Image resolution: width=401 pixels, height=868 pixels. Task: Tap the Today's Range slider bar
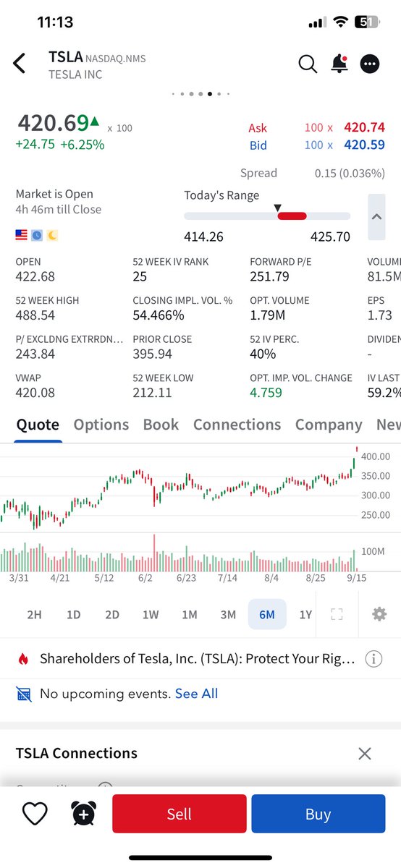[267, 216]
